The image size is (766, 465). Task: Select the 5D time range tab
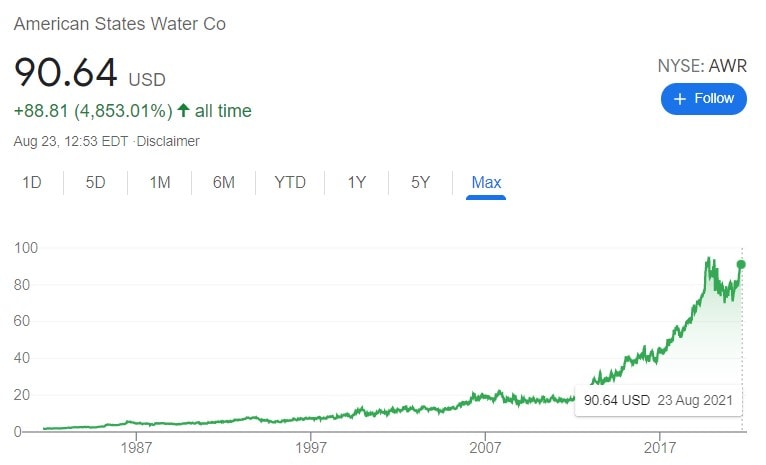coord(95,182)
